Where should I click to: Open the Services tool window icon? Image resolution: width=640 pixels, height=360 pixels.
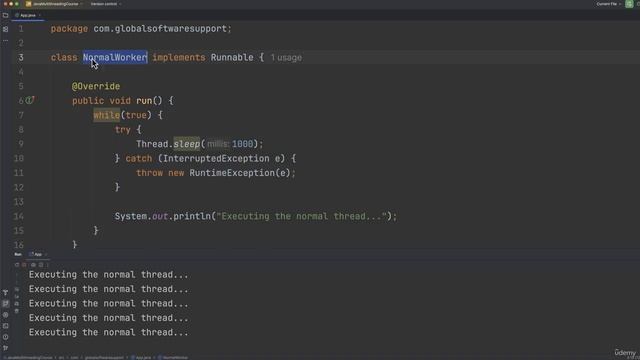[5, 315]
